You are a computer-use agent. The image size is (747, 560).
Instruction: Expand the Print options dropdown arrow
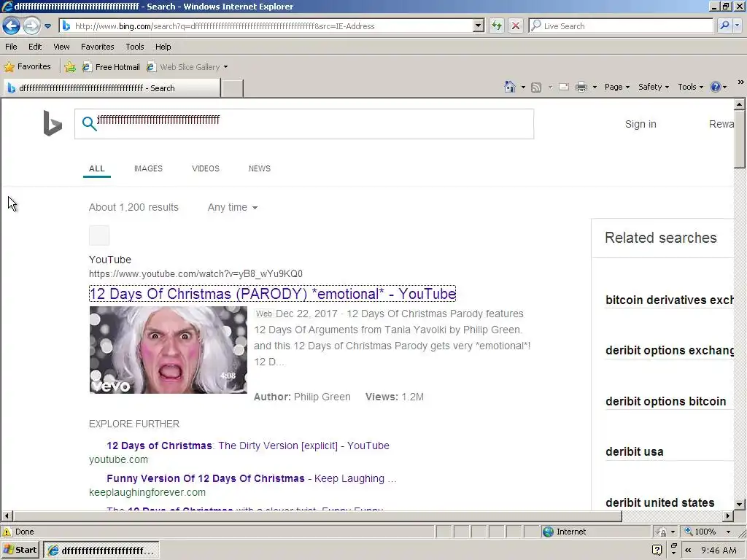(x=595, y=87)
